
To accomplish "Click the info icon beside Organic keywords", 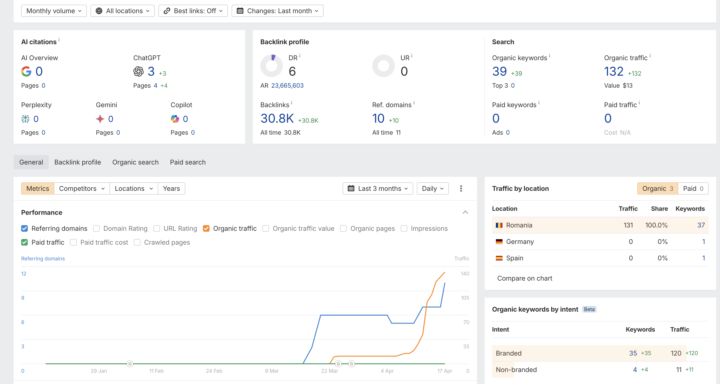I will (x=550, y=56).
